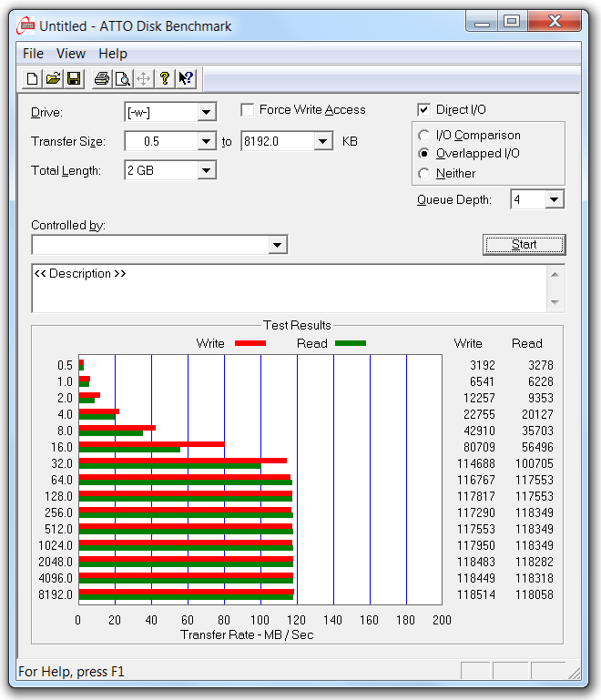
Task: Click the context help arrow icon
Action: click(186, 78)
